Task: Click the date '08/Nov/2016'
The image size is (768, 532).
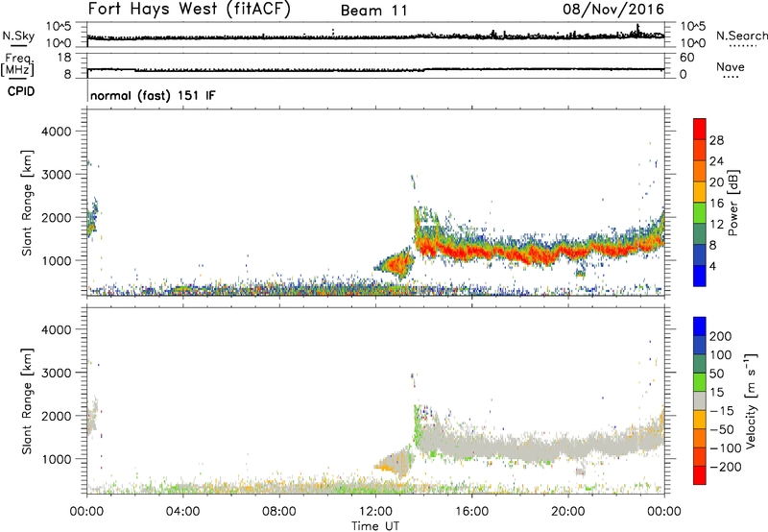Action: tap(613, 10)
